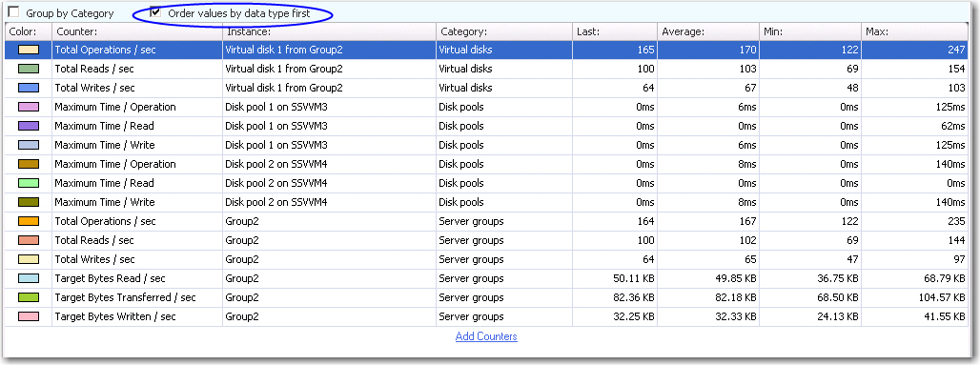Uncheck Order values by data type first
Screen dimensions: 980x365
tap(155, 11)
